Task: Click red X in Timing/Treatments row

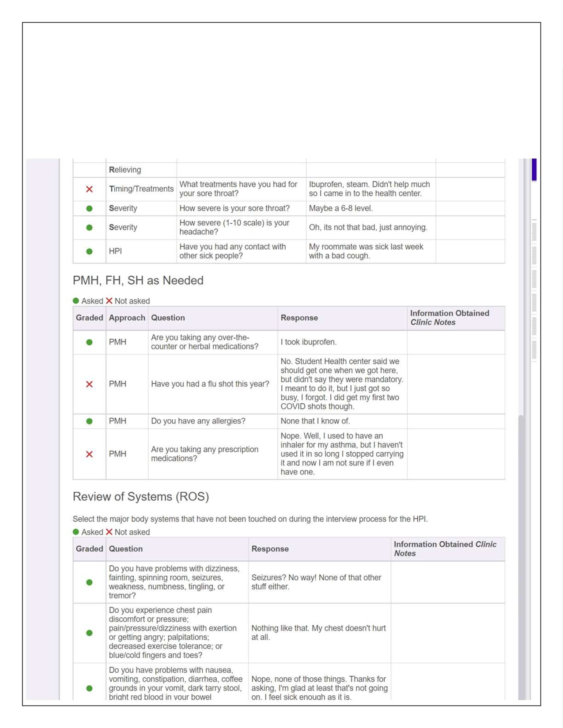Action: coord(89,189)
